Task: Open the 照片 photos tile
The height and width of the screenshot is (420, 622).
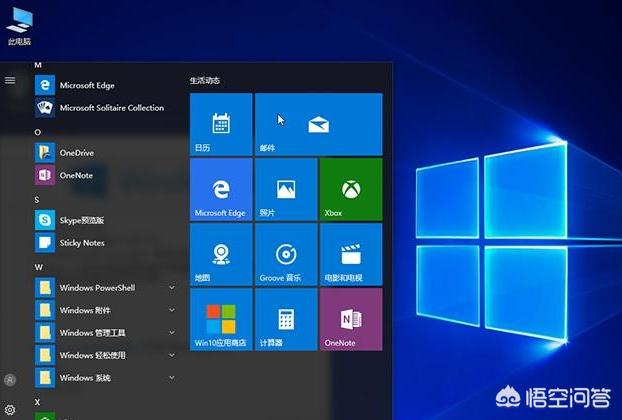Action: [286, 189]
